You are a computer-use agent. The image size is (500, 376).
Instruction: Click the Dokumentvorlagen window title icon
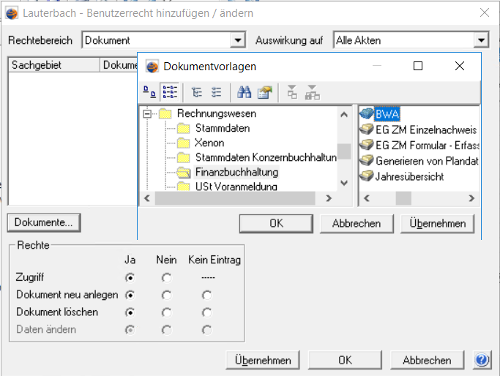tap(152, 66)
